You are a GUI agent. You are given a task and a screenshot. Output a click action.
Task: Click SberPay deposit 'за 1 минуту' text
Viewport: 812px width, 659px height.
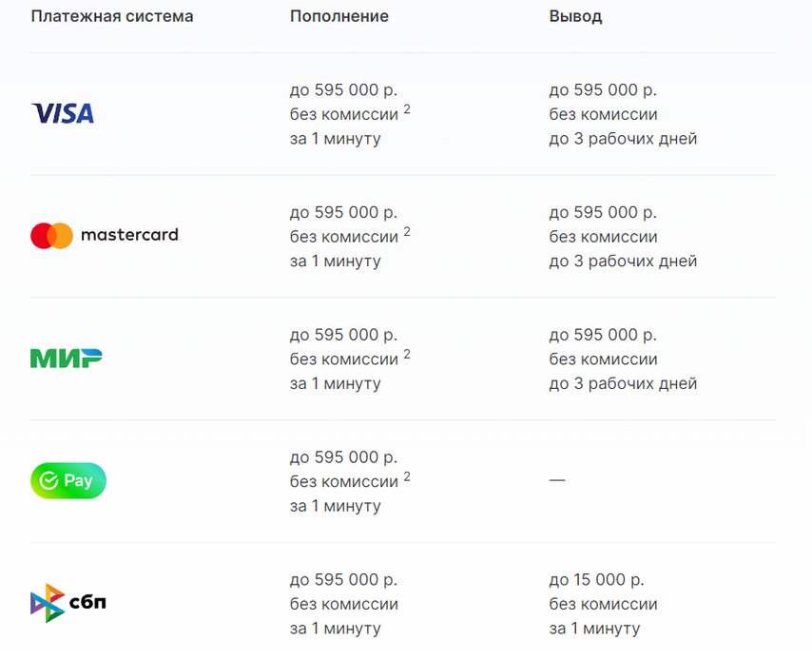pos(335,506)
